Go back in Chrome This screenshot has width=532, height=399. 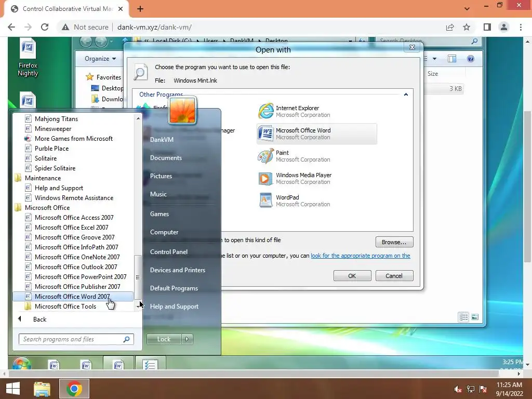[x=11, y=27]
